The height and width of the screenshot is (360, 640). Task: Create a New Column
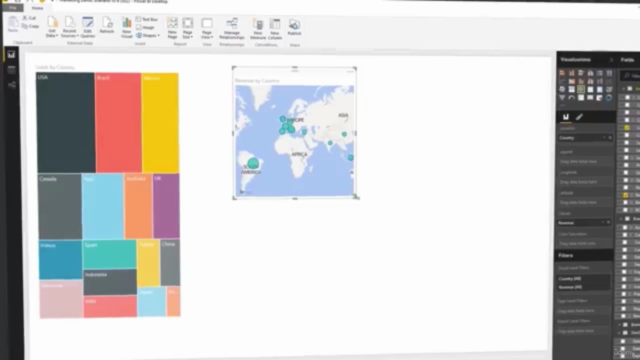click(275, 29)
